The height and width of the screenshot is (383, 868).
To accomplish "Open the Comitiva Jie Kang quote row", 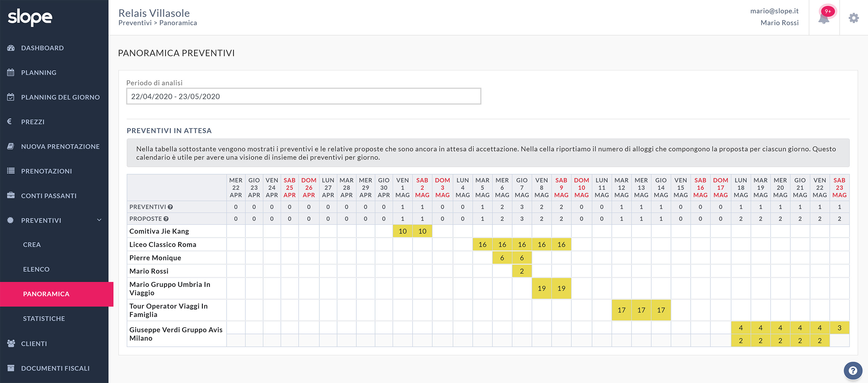I will (159, 231).
